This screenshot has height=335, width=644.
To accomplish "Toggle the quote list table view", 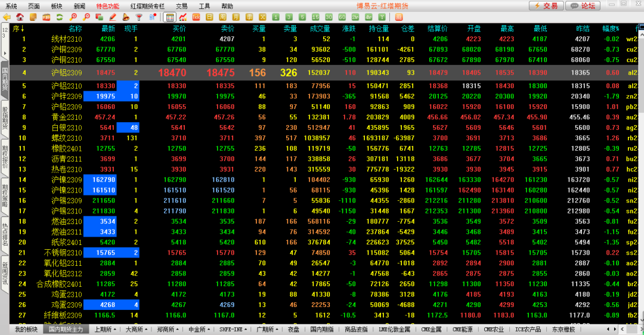I will (x=170, y=17).
